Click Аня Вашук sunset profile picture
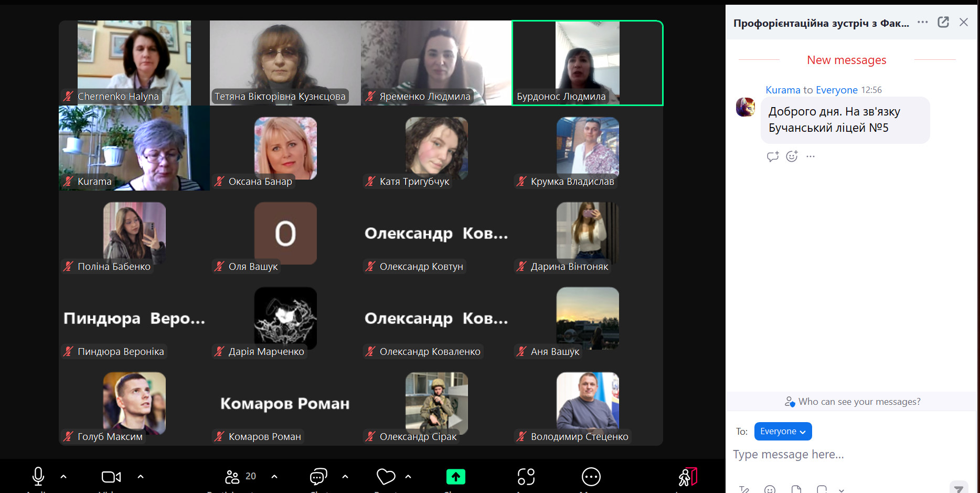This screenshot has width=980, height=493. [588, 318]
